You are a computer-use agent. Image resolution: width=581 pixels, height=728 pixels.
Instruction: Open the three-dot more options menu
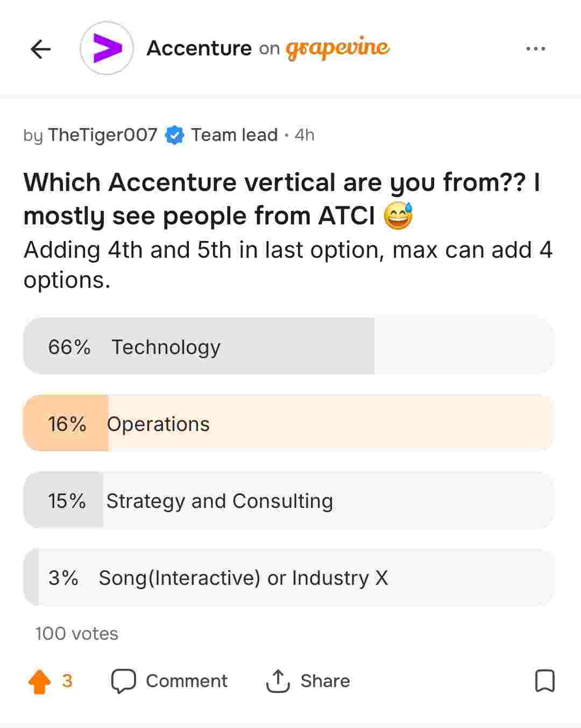coord(535,49)
